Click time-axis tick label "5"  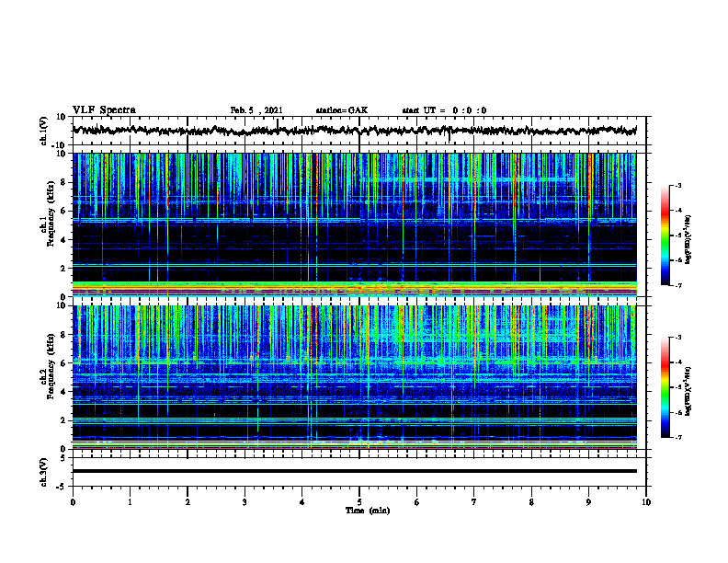[359, 502]
